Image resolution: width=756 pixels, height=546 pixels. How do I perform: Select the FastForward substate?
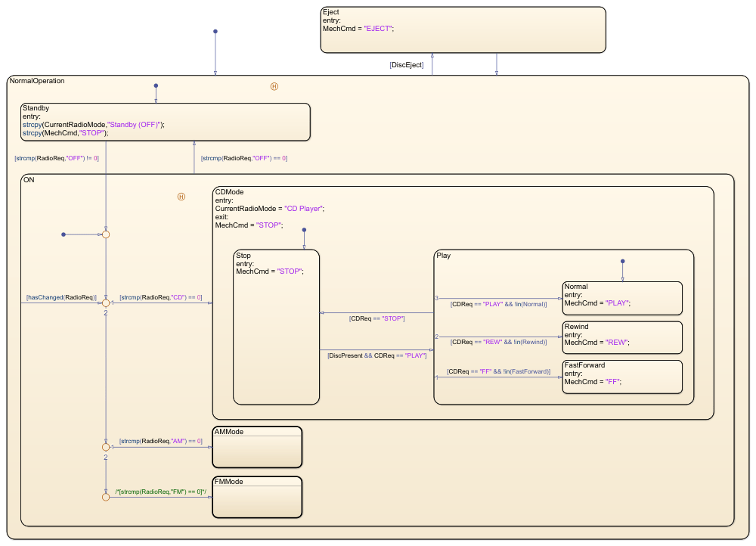(x=621, y=377)
